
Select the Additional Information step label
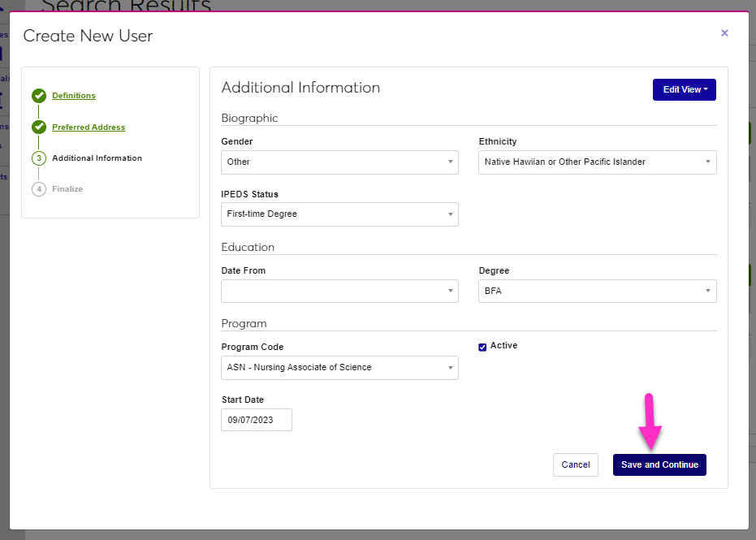point(97,158)
